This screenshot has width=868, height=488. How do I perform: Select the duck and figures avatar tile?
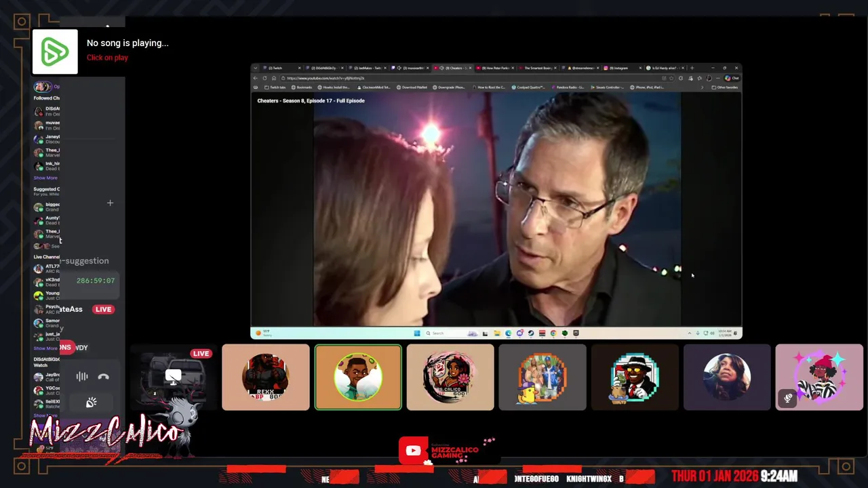click(542, 378)
